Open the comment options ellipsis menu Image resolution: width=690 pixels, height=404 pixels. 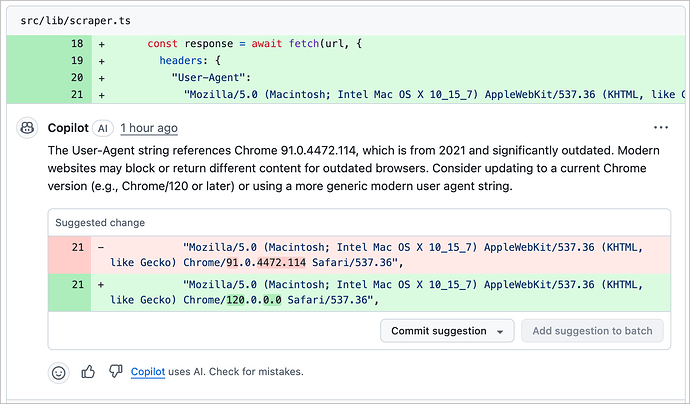coord(661,128)
